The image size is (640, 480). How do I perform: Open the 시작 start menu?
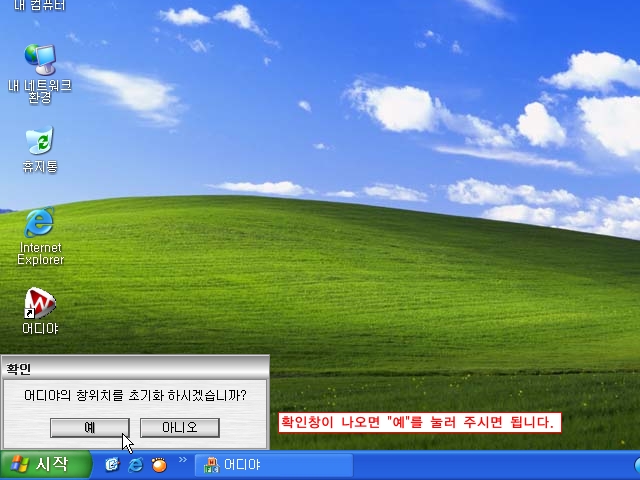coord(45,464)
